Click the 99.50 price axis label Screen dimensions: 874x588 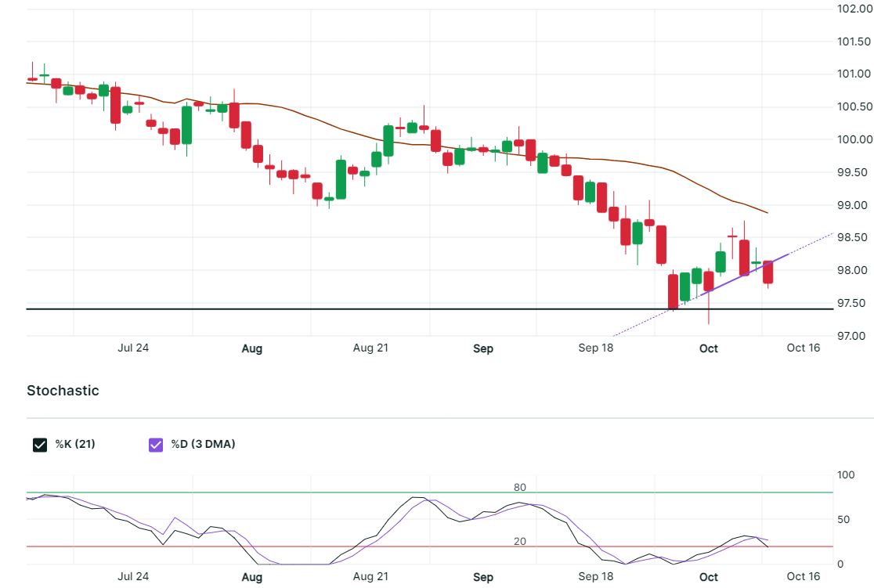coord(852,172)
